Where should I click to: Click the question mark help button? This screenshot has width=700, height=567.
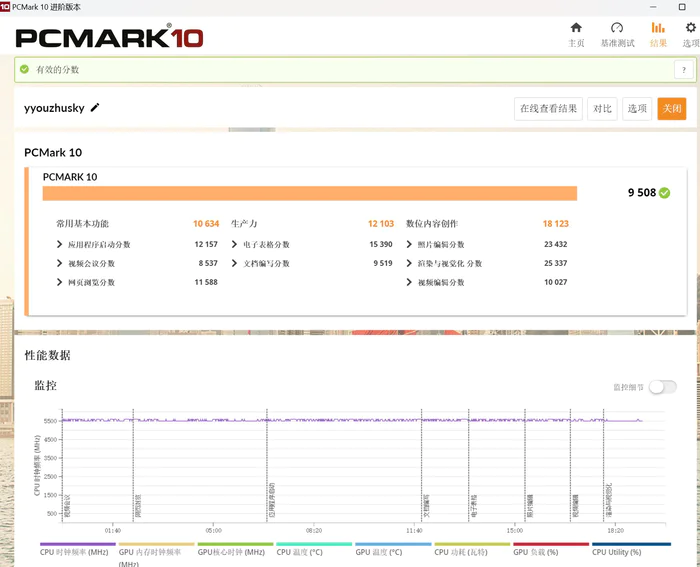coord(683,70)
